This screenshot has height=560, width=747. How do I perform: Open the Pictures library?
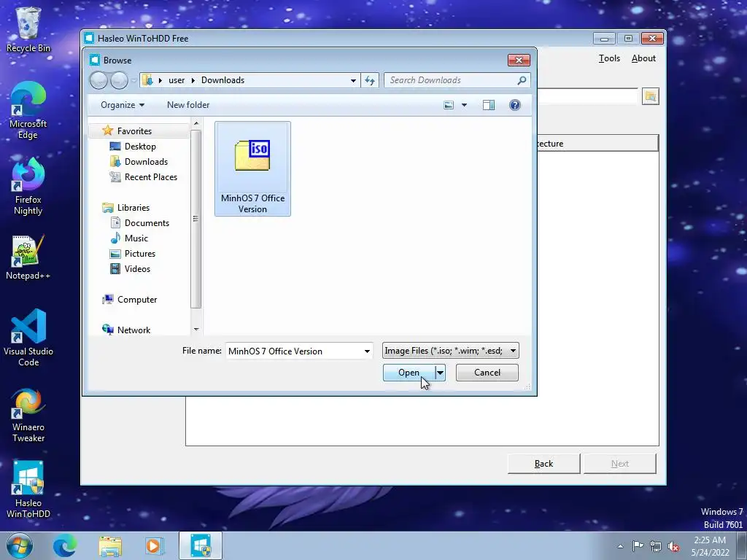click(139, 253)
